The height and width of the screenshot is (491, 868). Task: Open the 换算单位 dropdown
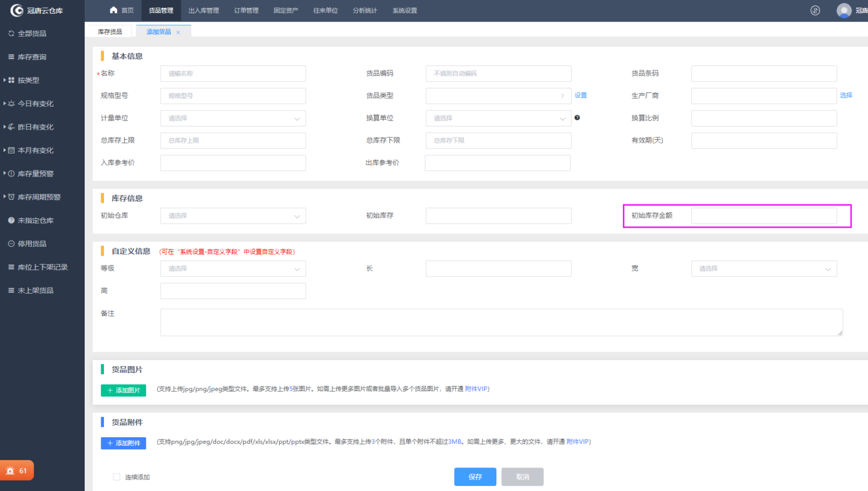coord(499,118)
